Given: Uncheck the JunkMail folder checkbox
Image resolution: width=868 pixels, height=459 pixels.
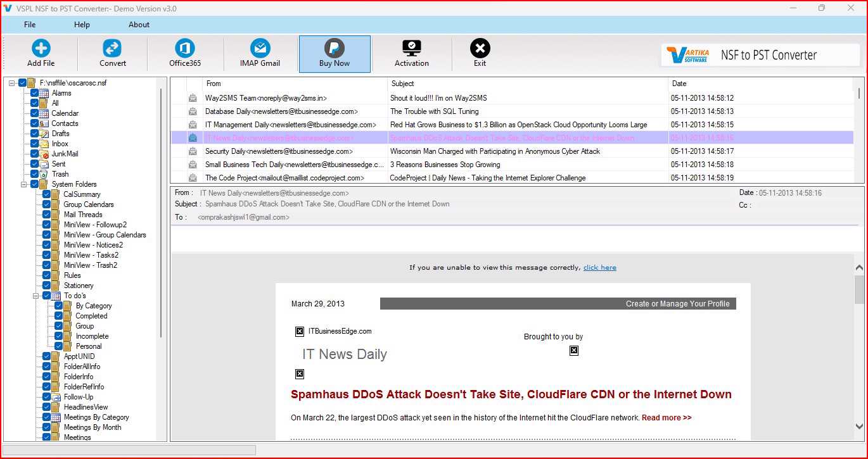Looking at the screenshot, I should [x=35, y=154].
